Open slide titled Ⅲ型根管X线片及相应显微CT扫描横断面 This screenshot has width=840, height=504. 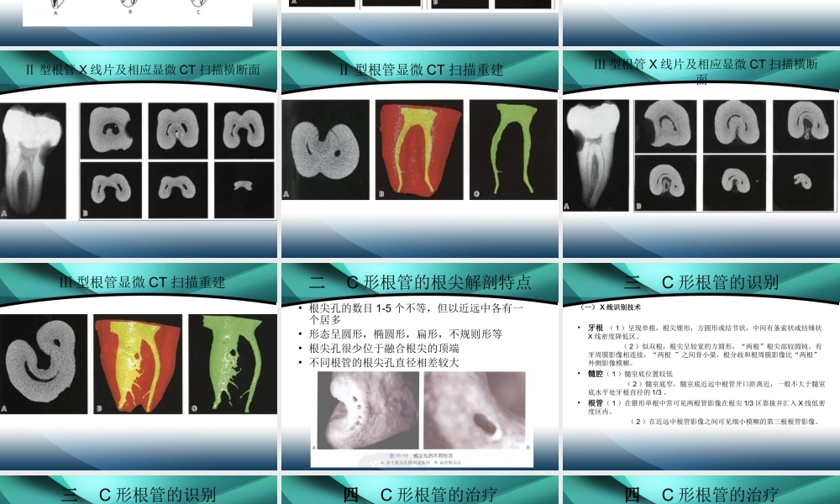tap(701, 154)
